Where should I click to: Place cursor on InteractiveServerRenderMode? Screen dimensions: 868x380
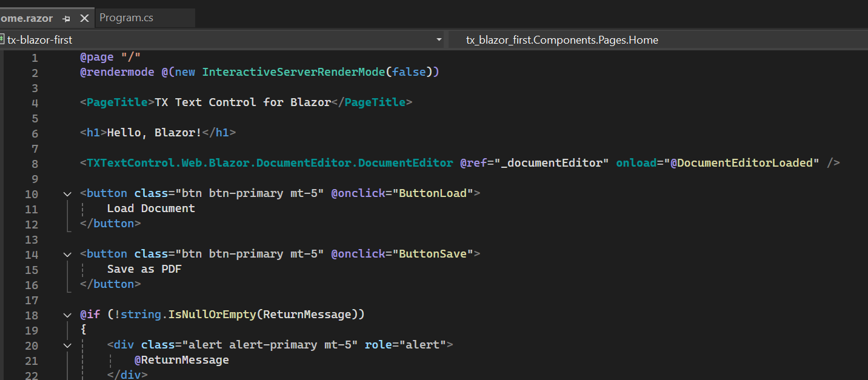(293, 72)
